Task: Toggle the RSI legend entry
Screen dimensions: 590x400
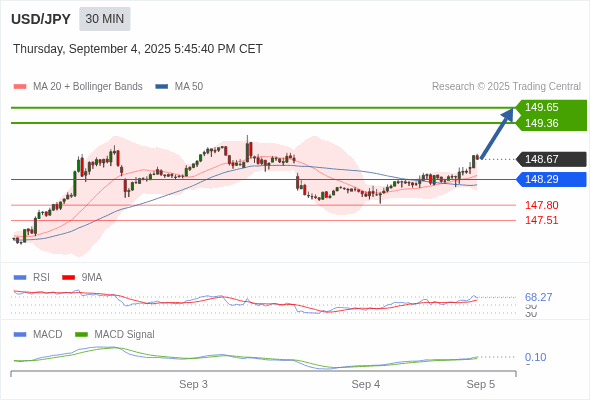Action: 32,277
